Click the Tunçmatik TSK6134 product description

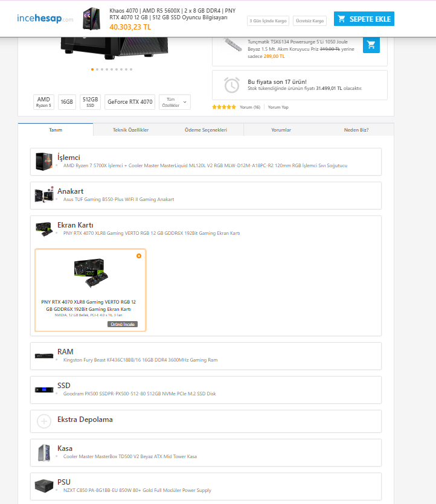(x=301, y=49)
